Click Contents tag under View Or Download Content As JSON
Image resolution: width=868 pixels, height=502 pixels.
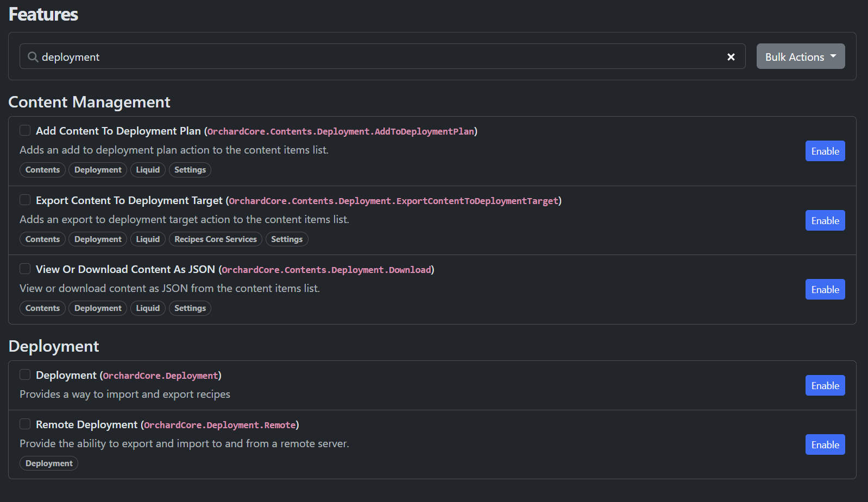click(x=42, y=308)
